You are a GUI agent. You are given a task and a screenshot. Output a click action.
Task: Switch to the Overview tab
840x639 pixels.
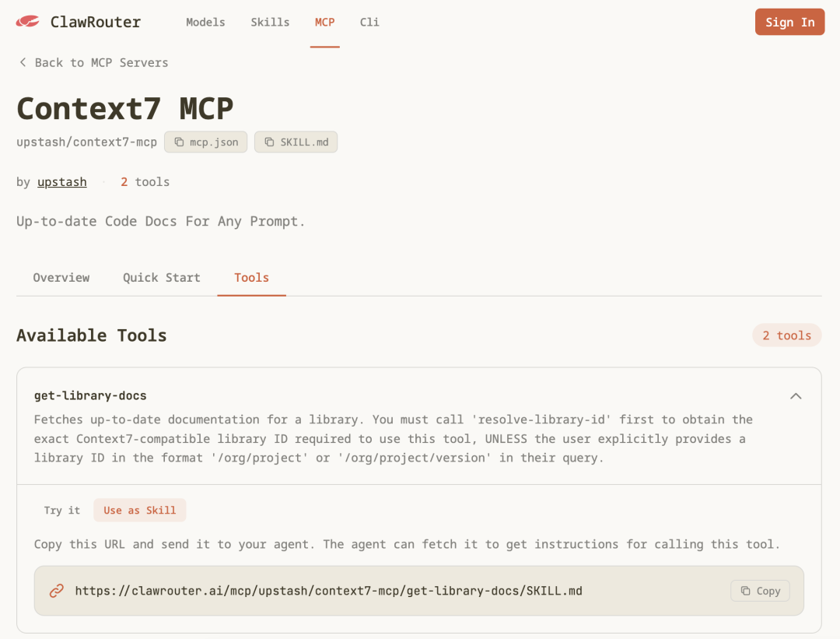[61, 277]
